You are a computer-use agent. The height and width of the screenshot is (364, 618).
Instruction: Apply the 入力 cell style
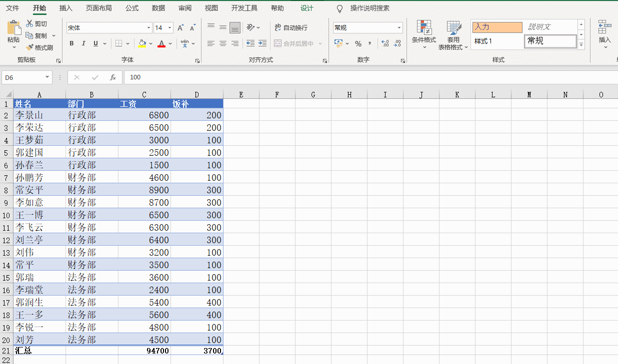click(497, 27)
